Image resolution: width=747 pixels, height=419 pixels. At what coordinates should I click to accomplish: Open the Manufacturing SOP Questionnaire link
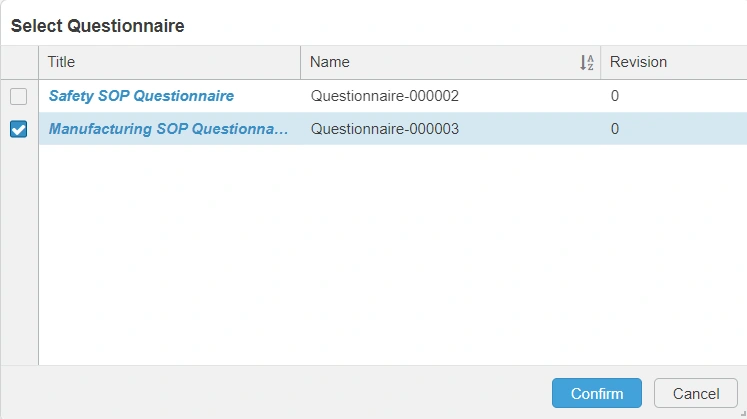pos(168,129)
